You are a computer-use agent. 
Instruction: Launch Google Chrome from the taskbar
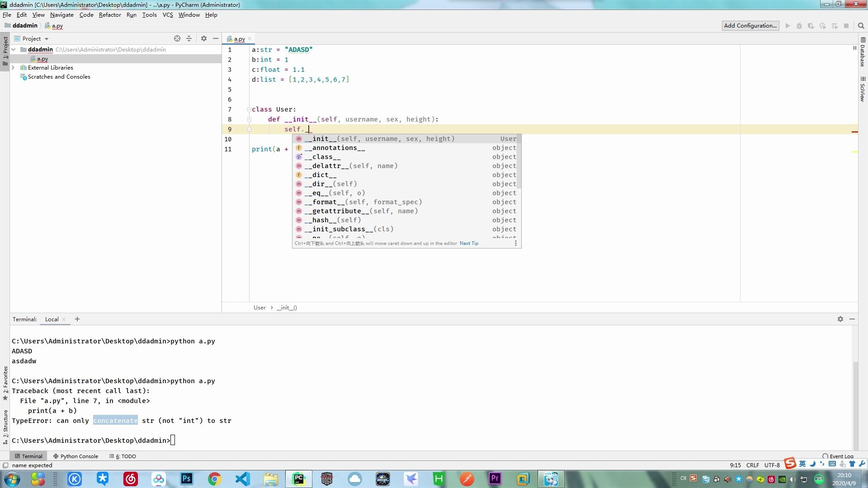tap(214, 479)
